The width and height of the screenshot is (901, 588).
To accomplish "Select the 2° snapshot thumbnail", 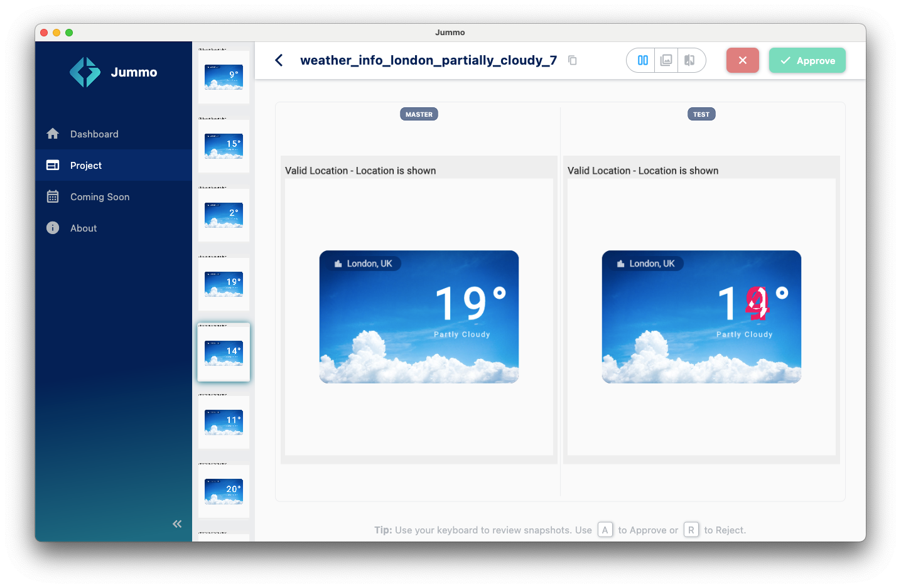I will coord(224,215).
